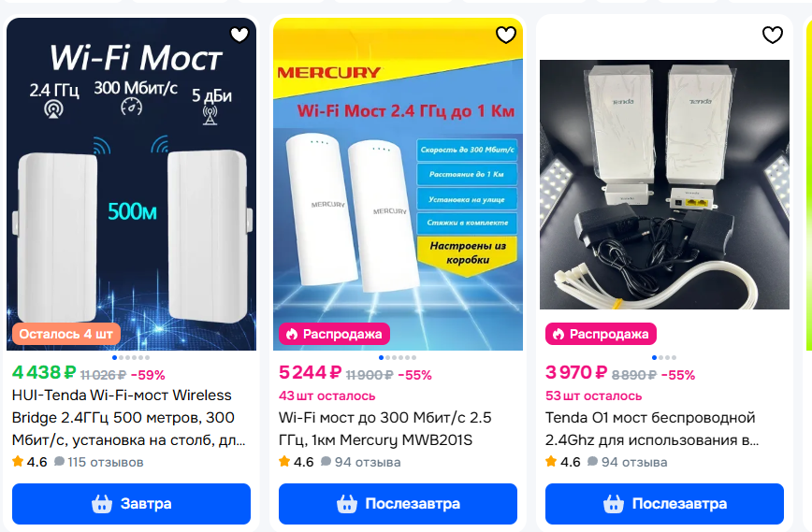Image resolution: width=812 pixels, height=532 pixels.
Task: Open HUI-Tenda Wi-Fi-мост Wireless Bridge title
Action: pos(129,418)
